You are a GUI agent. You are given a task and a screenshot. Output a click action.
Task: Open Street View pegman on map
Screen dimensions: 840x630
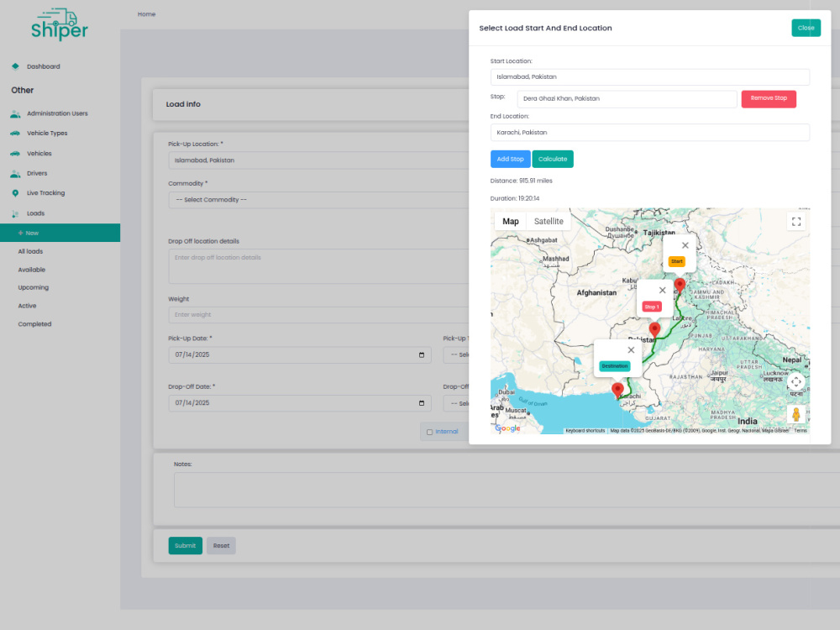796,414
